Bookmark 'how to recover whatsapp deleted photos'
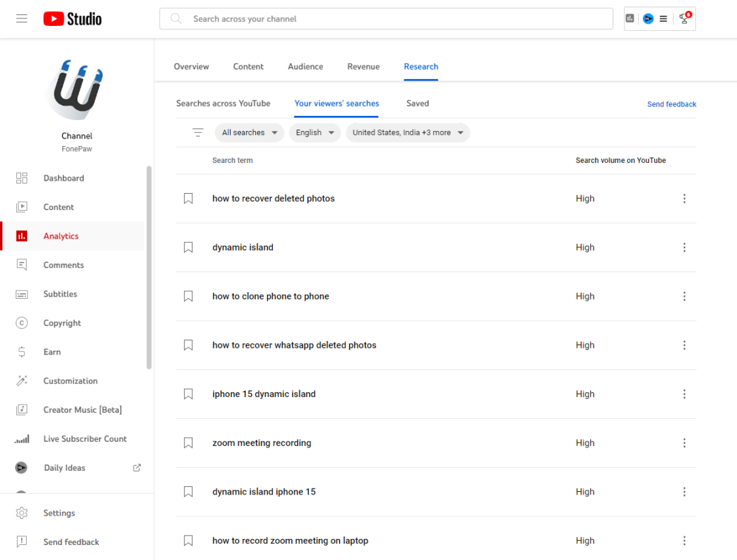Screen dimensions: 737x560 click(188, 345)
